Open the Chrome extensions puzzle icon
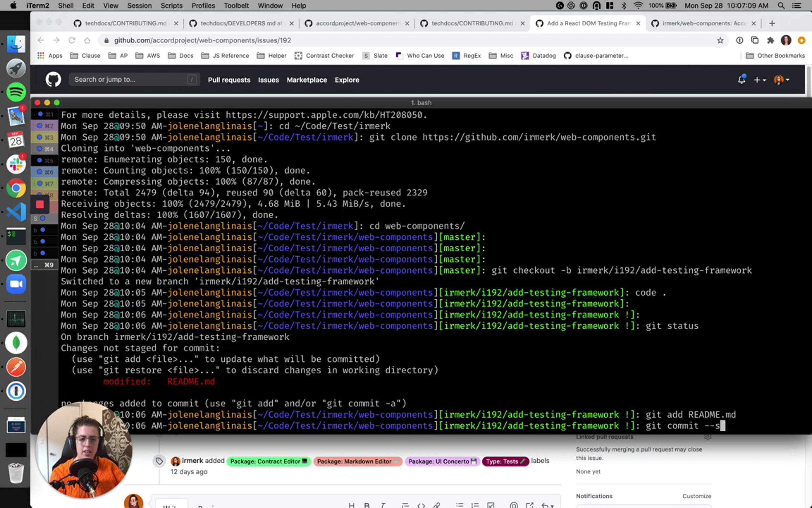 pos(770,40)
